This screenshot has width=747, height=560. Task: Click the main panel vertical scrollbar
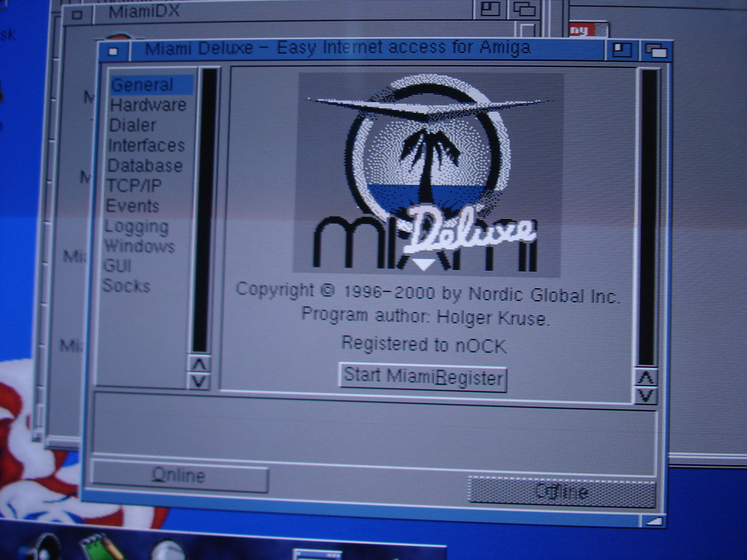(x=649, y=217)
